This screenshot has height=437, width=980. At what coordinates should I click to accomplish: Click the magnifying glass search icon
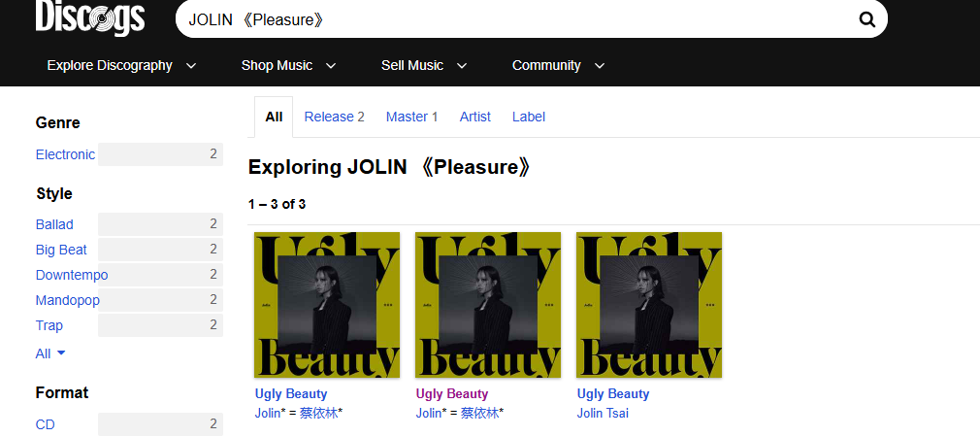tap(866, 20)
